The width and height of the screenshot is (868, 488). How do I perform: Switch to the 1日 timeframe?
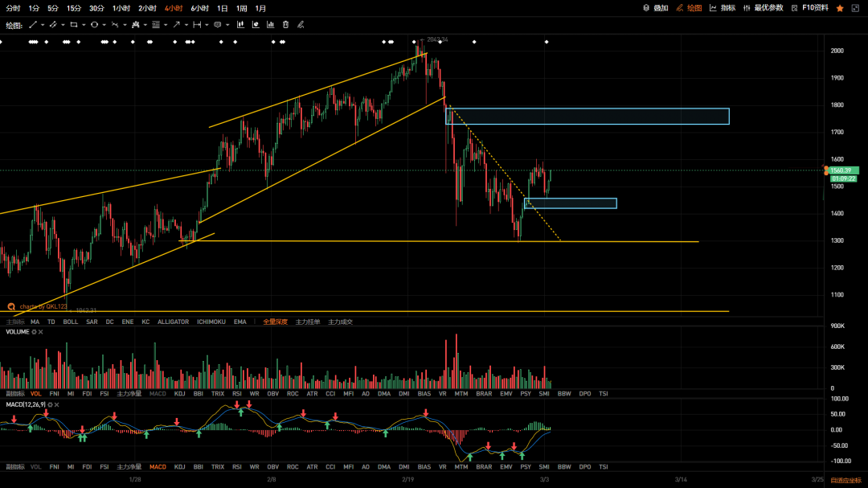click(223, 8)
